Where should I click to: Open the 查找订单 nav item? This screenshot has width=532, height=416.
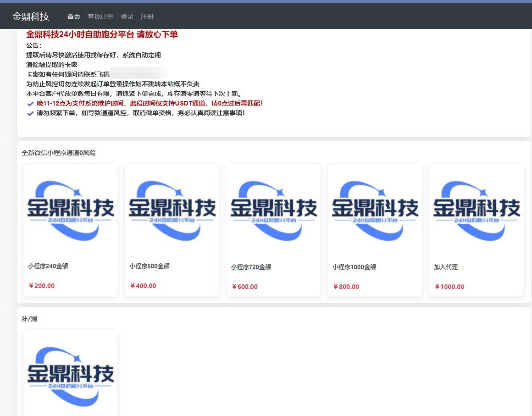tap(100, 17)
